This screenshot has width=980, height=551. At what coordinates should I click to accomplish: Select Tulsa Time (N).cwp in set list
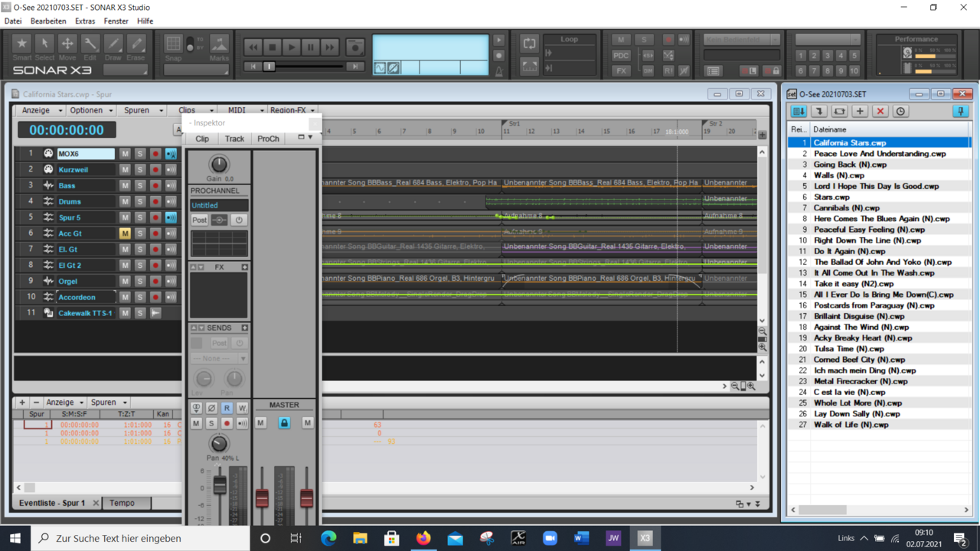pos(848,348)
